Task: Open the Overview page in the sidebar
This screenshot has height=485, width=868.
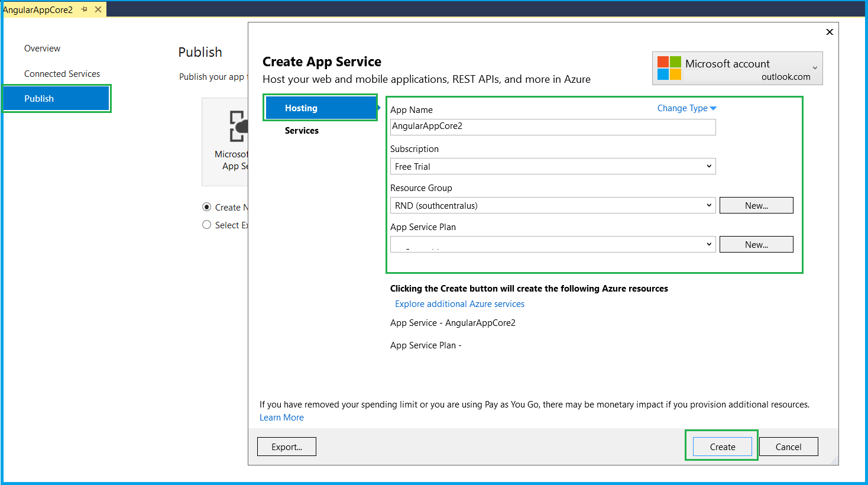Action: [x=42, y=48]
